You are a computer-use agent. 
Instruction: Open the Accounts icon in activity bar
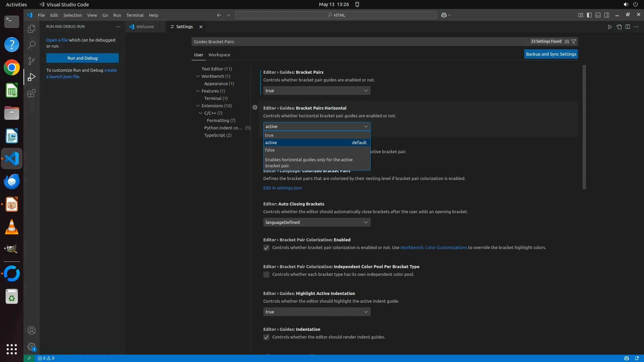(31, 330)
